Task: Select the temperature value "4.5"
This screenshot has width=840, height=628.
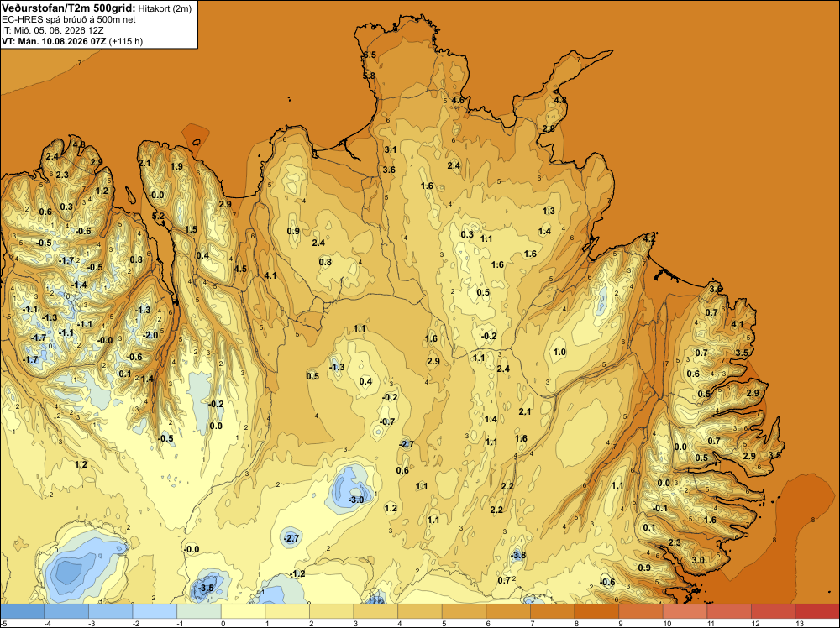Action: pos(240,269)
